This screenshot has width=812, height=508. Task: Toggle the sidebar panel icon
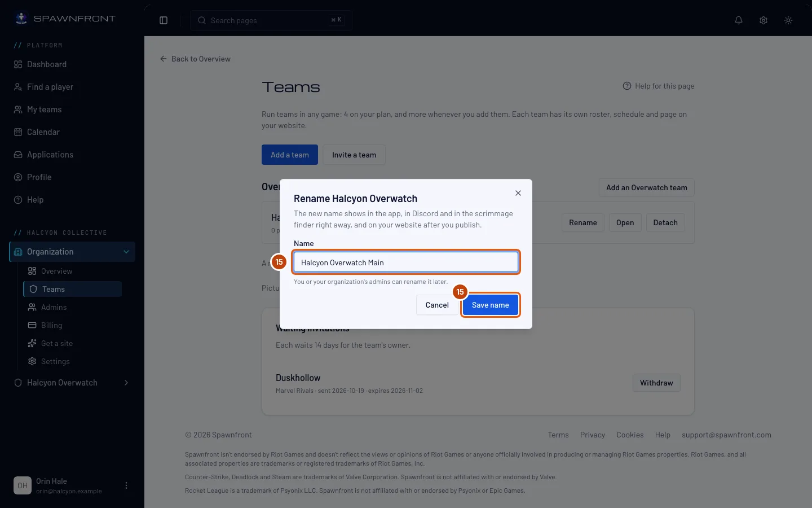164,20
